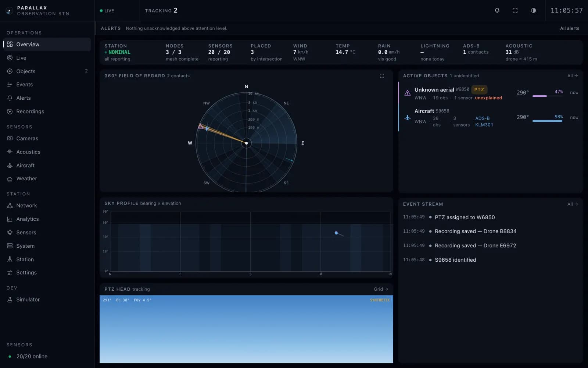This screenshot has width=588, height=368.
Task: Open Analytics in the sidebar
Action: [47, 219]
